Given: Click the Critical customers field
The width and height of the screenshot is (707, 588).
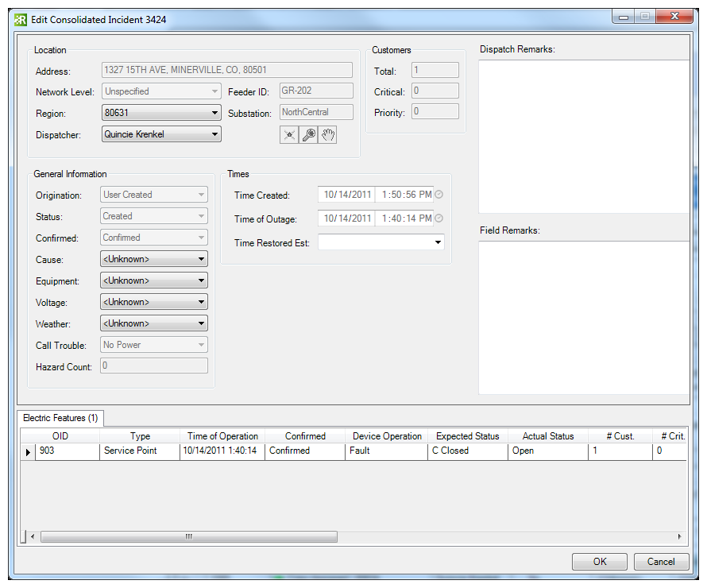Looking at the screenshot, I should coord(435,91).
